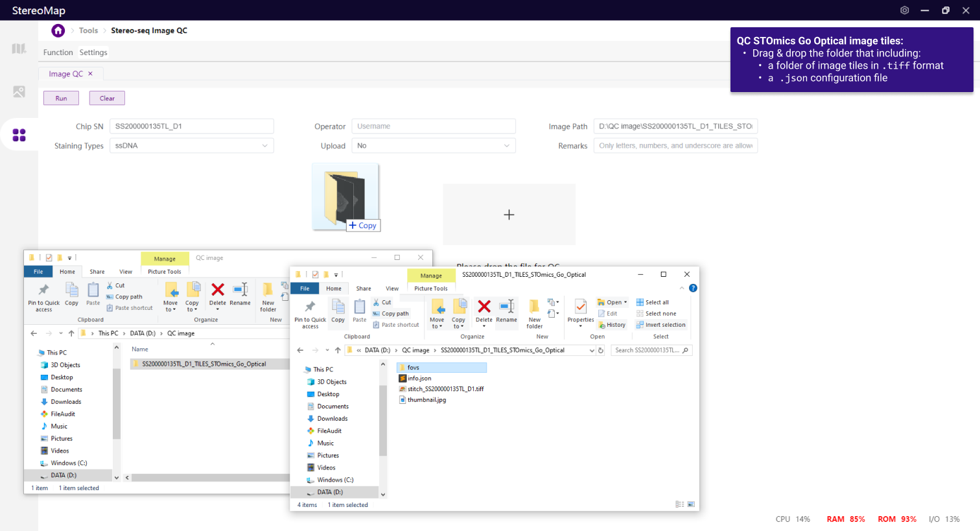Switch to the View tab in the QC image window
The height and width of the screenshot is (531, 980).
(x=126, y=272)
